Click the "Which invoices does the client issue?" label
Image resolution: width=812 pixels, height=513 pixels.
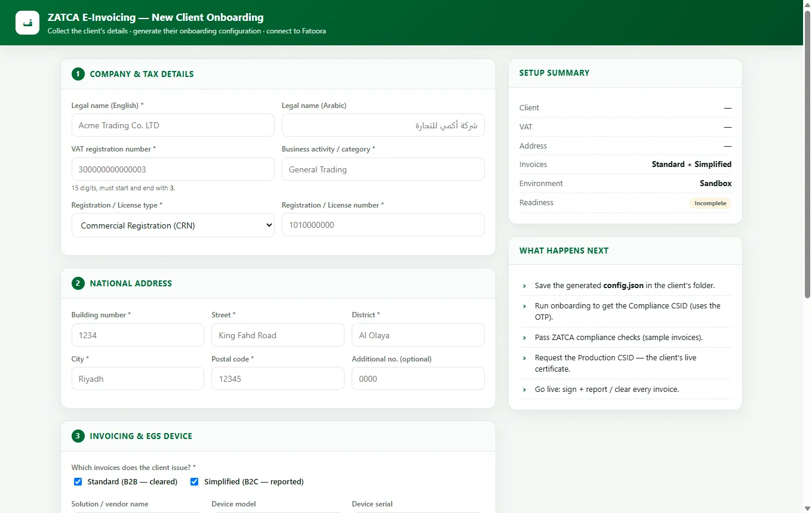[134, 468]
